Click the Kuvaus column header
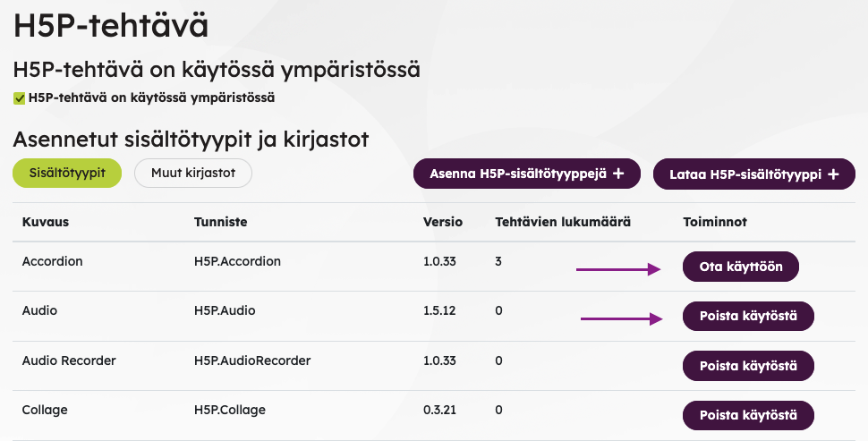This screenshot has width=868, height=441. point(46,222)
